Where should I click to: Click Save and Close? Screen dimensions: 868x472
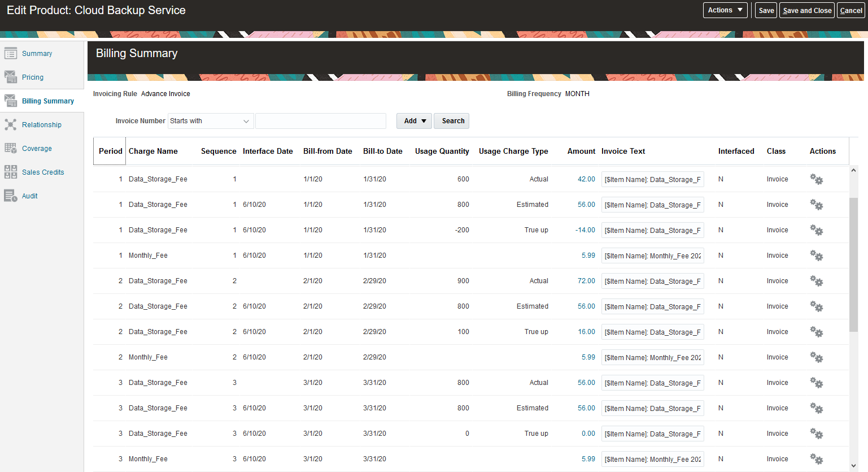(x=807, y=10)
